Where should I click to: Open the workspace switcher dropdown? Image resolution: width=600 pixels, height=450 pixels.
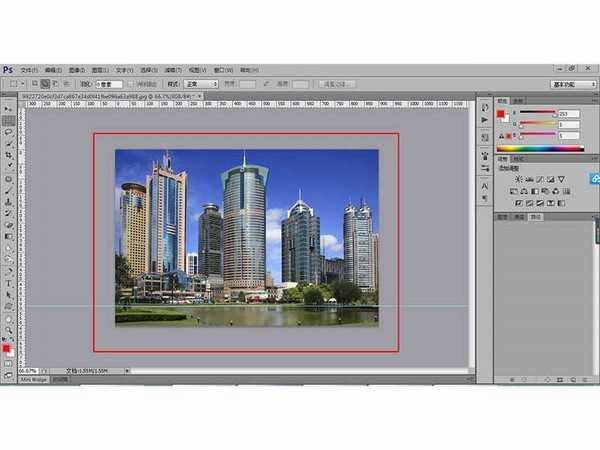(573, 84)
